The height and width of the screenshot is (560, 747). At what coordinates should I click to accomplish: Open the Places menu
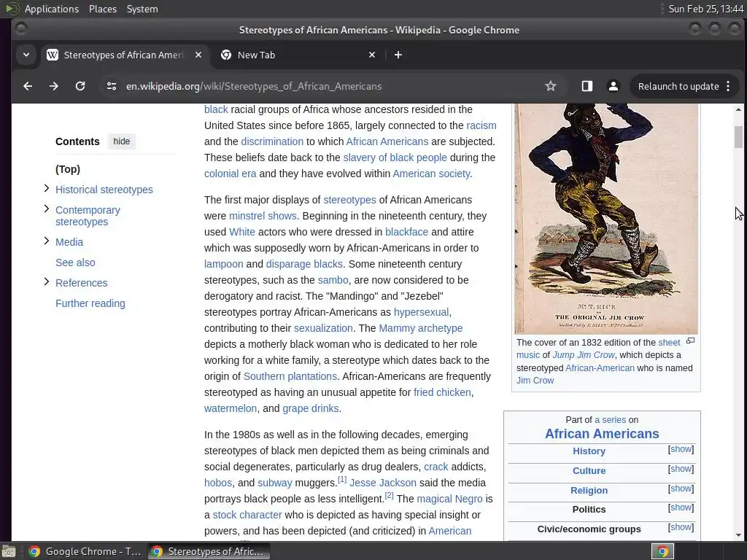pyautogui.click(x=103, y=9)
